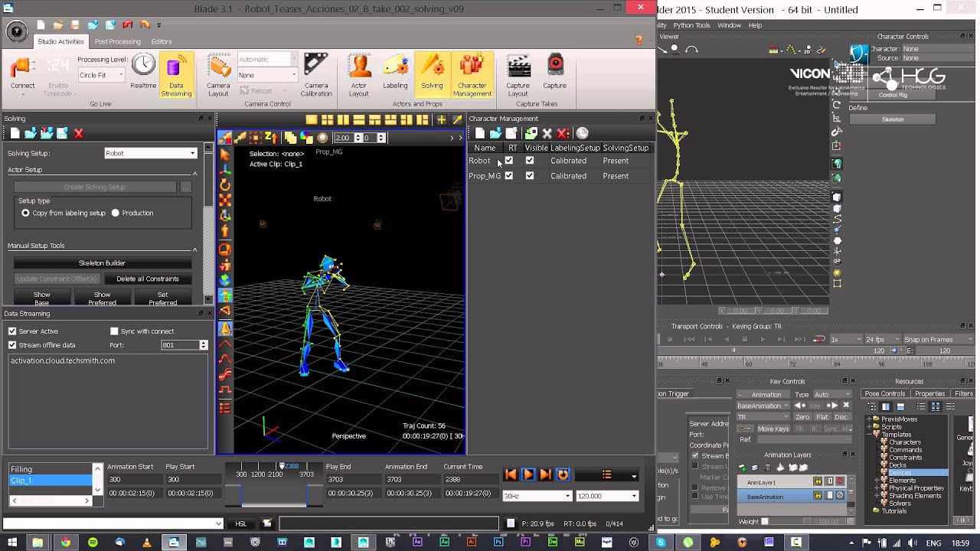
Task: Open the Python Tools menu in MotionBuilder
Action: coord(691,25)
